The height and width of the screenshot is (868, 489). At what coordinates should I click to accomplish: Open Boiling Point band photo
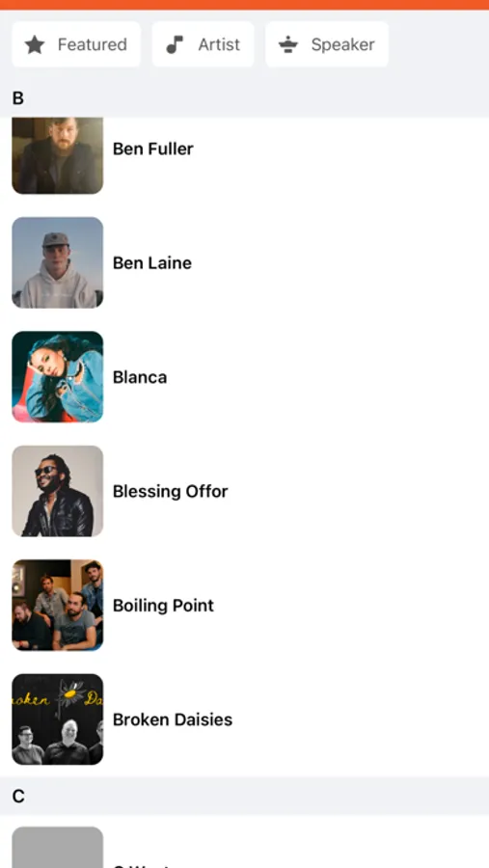click(58, 605)
